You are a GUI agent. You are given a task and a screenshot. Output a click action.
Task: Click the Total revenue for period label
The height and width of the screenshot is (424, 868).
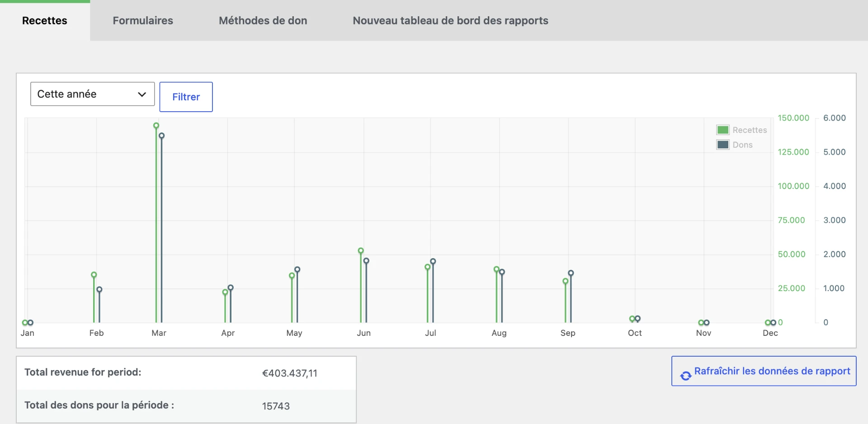coord(83,372)
